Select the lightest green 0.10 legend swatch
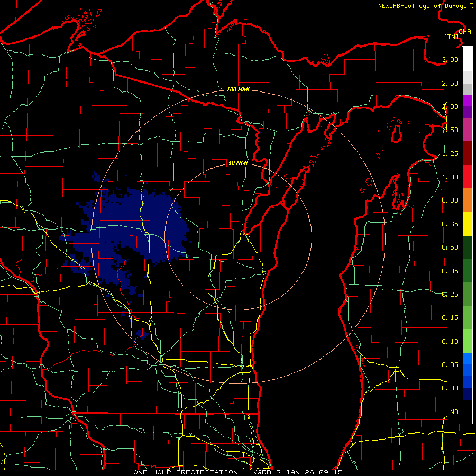This screenshot has width=476, height=476. point(467,341)
